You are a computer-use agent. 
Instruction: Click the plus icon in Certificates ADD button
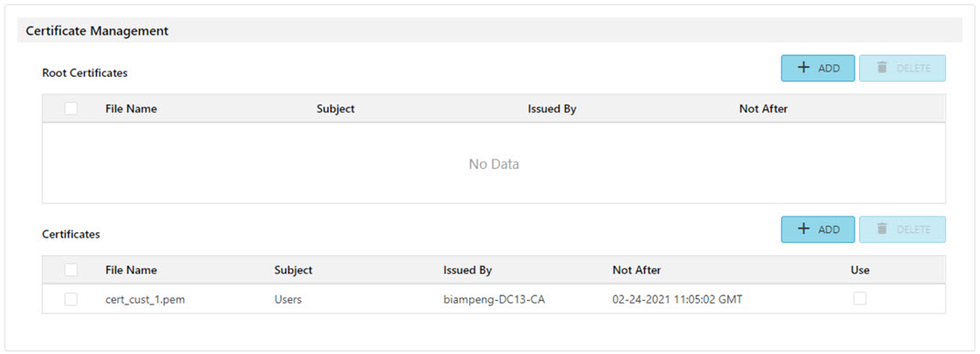point(804,229)
